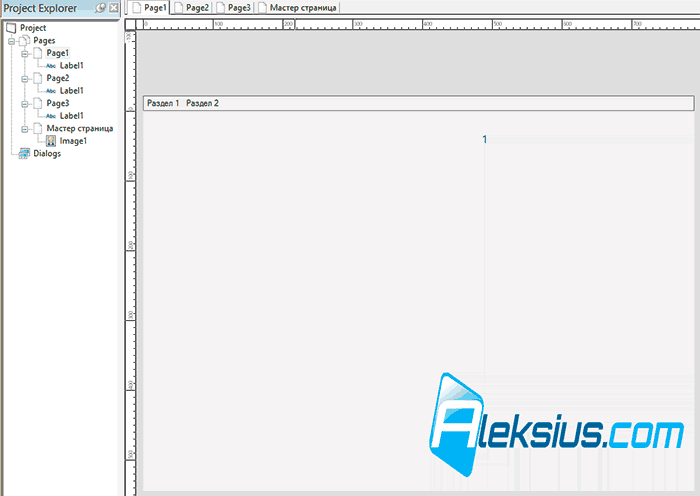Select the Pages folder node
Screen dimensions: 700x496
click(x=44, y=41)
